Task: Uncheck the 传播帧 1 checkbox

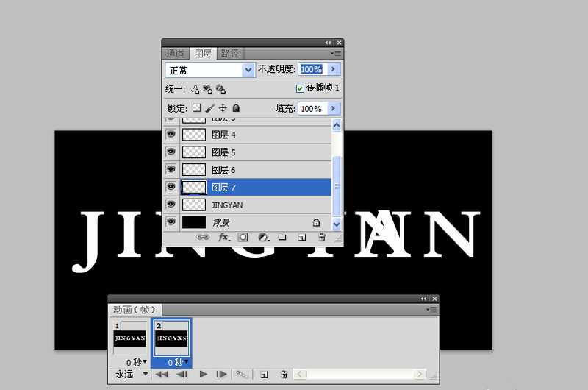Action: [x=300, y=88]
